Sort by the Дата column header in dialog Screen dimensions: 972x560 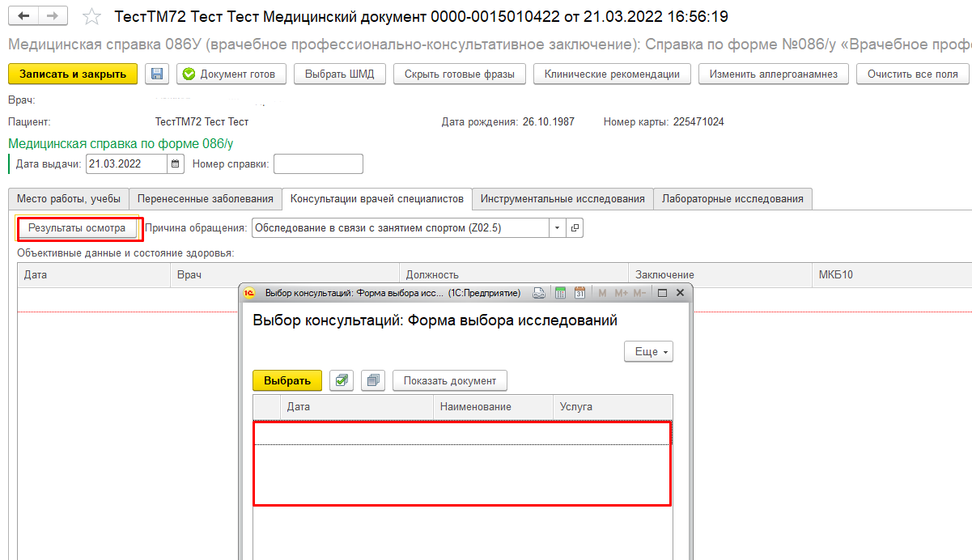click(356, 406)
